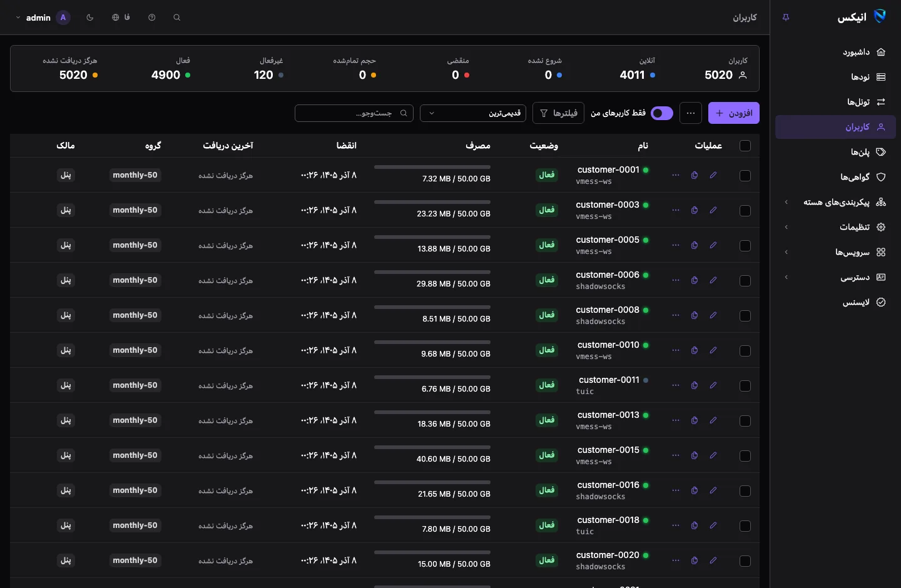
Task: Click the جست‌وجو search input field
Action: point(354,113)
